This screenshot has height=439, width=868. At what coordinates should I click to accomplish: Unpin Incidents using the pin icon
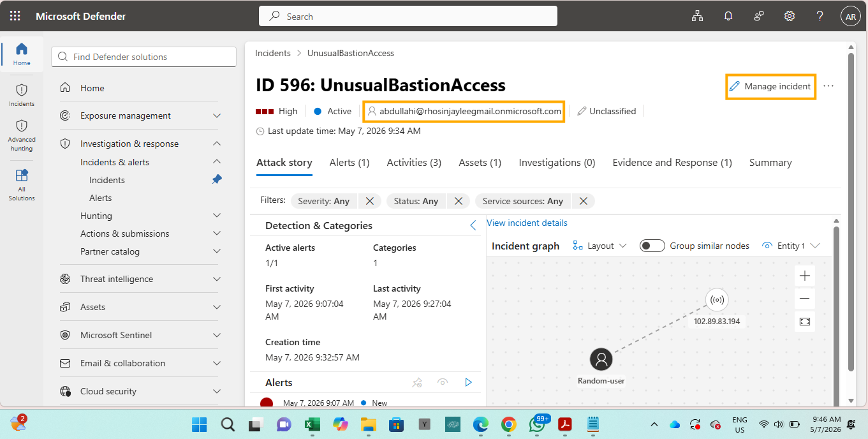click(217, 180)
